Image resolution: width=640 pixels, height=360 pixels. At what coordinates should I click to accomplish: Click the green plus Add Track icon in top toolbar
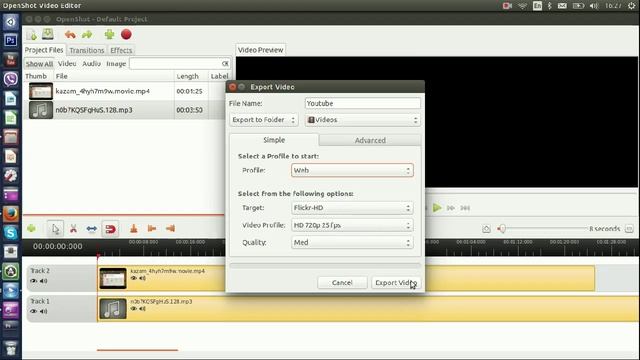109,34
